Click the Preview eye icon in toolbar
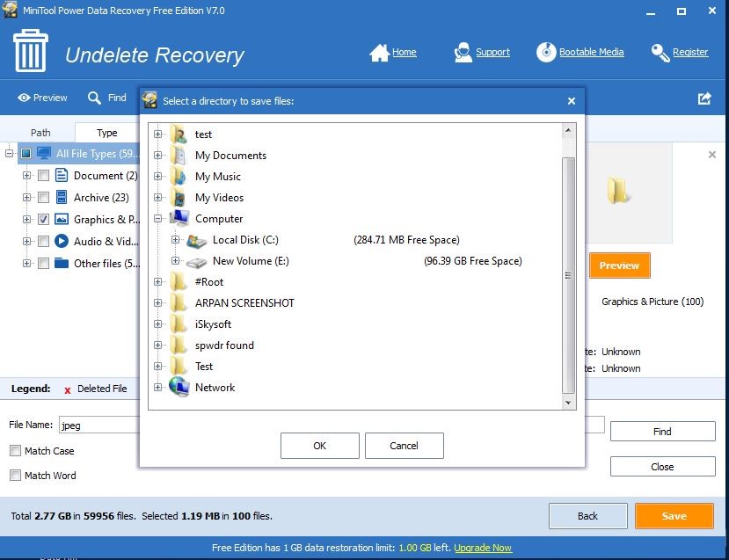729x560 pixels. 24,98
